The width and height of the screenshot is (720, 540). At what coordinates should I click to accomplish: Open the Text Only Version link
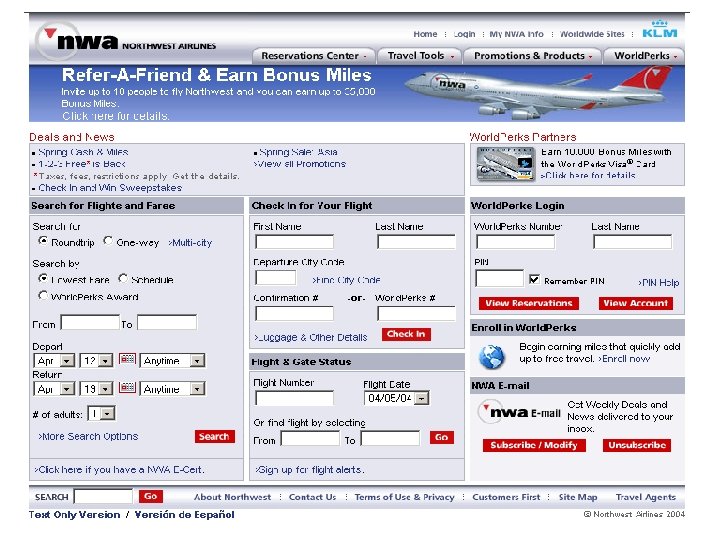click(74, 515)
